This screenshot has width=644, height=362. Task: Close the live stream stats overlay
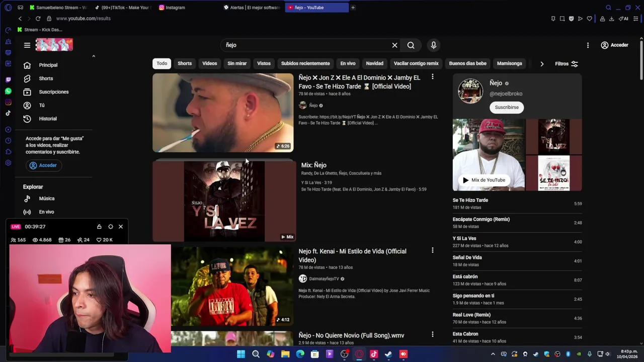coord(121,227)
